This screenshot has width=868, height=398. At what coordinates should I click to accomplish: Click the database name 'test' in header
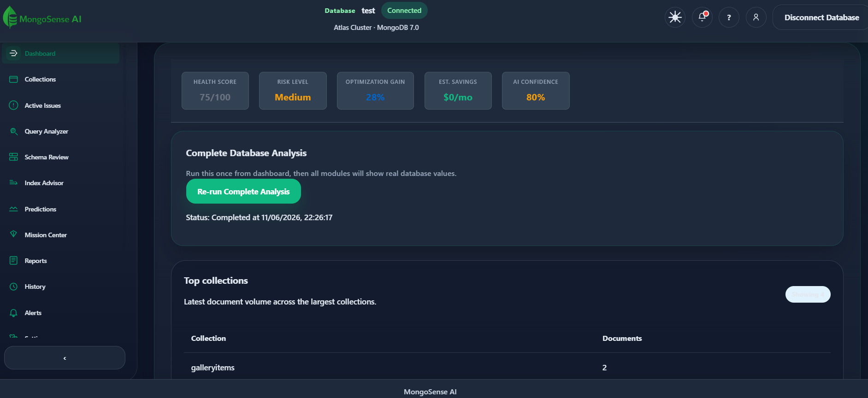tap(368, 11)
